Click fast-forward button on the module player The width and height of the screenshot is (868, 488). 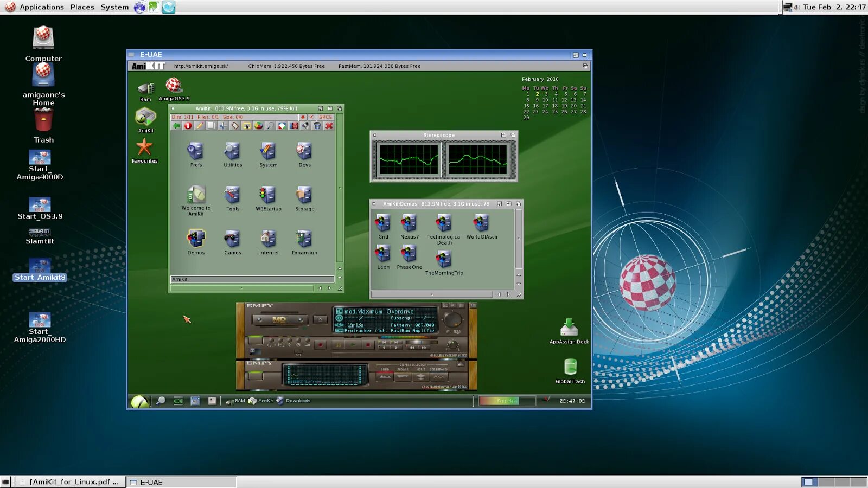point(424,348)
